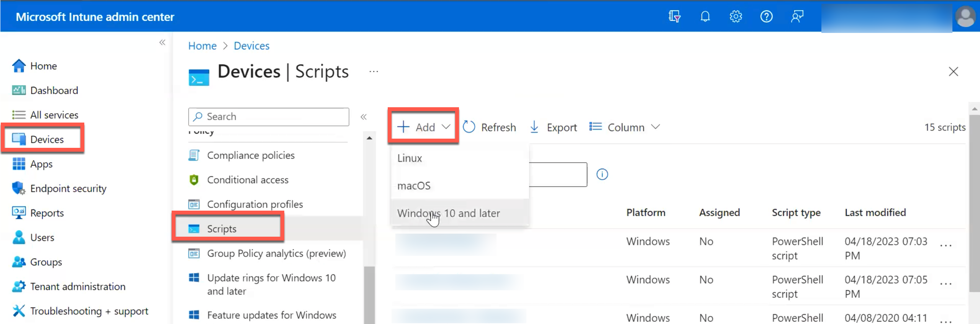This screenshot has width=980, height=324.
Task: Click the help question mark icon
Action: [766, 16]
